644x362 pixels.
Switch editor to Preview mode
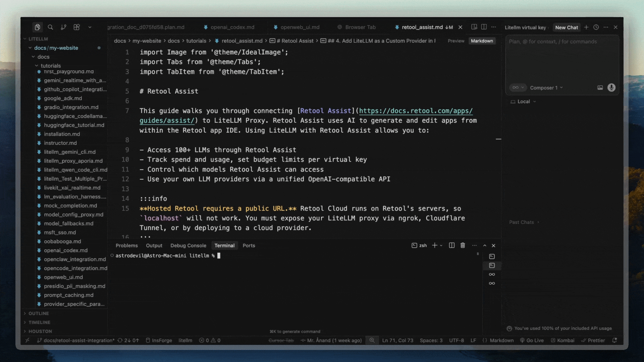point(456,41)
